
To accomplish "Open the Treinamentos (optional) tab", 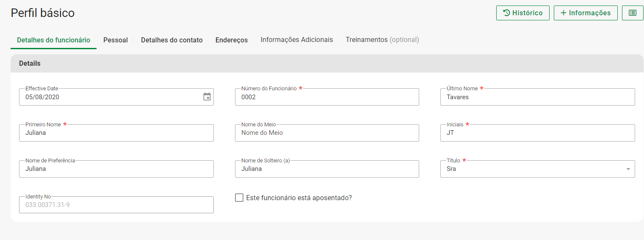I will pyautogui.click(x=382, y=40).
